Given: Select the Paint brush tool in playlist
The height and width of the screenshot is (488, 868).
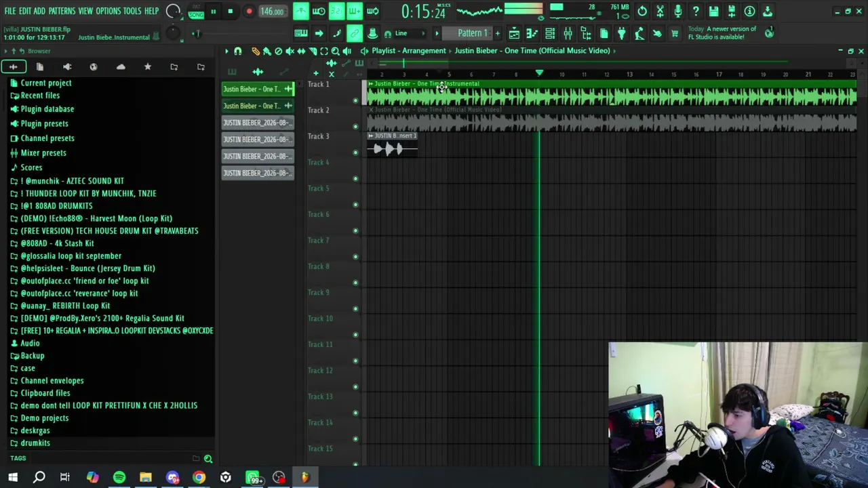Looking at the screenshot, I should [267, 51].
